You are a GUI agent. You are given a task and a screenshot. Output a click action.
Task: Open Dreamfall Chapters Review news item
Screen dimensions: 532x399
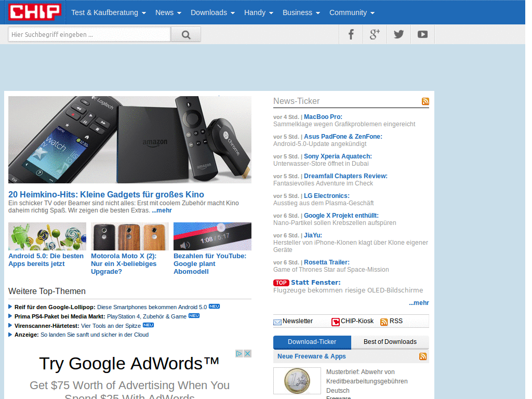345,176
